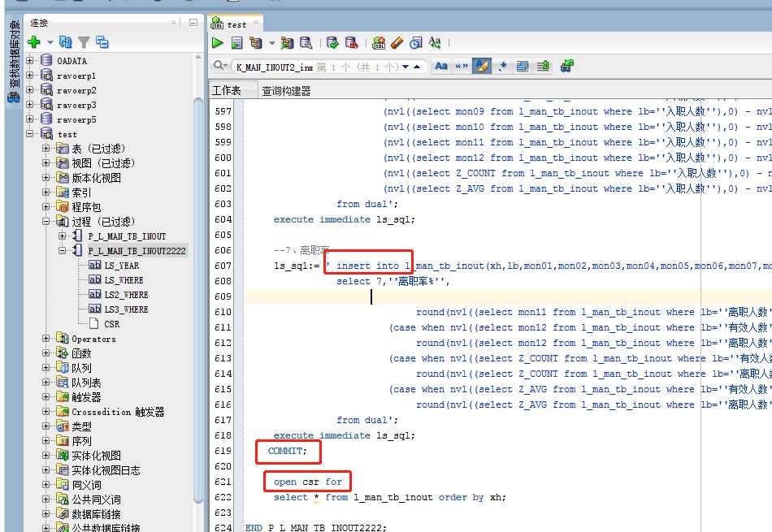This screenshot has width=772, height=532.
Task: Click the connections tree vertical scrollbar
Action: 198,300
